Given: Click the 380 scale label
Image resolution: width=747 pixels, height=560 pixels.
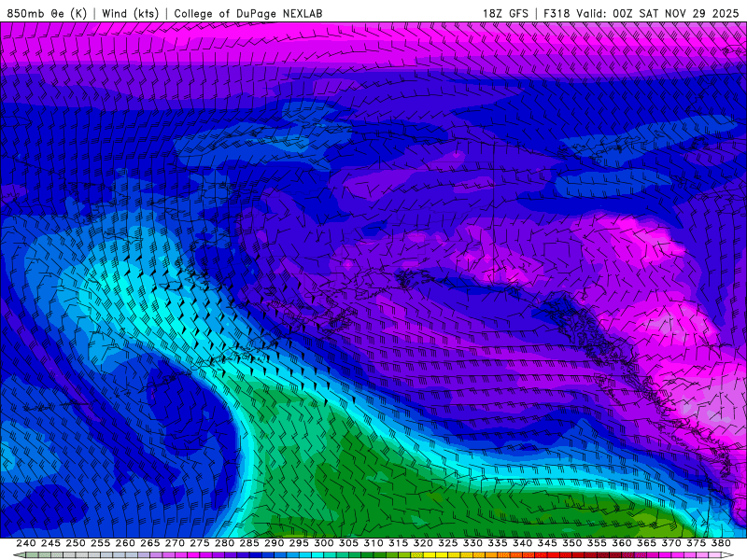Looking at the screenshot, I should (721, 543).
